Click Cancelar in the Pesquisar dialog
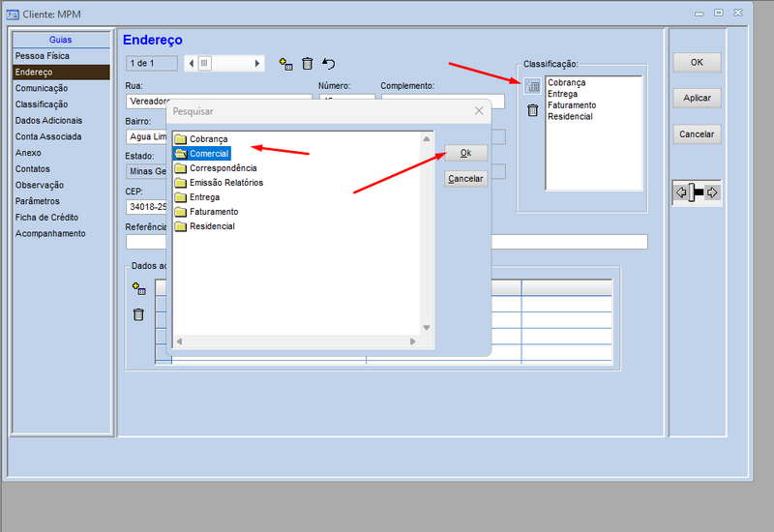Screen dimensions: 774x532 (466, 179)
